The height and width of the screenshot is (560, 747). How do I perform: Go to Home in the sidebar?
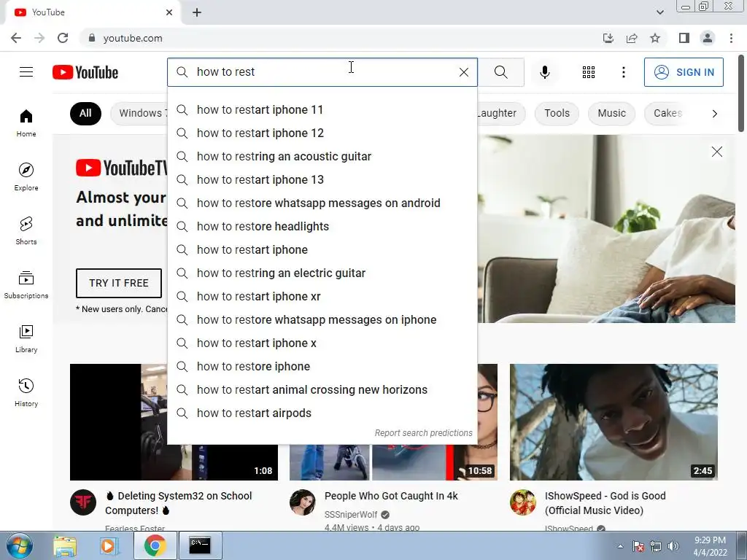[26, 122]
